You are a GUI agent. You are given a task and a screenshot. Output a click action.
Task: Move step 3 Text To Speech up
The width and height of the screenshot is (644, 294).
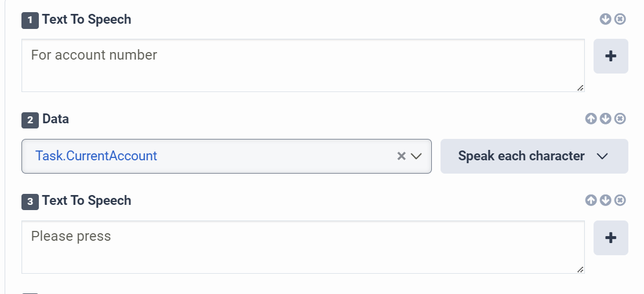pos(591,200)
